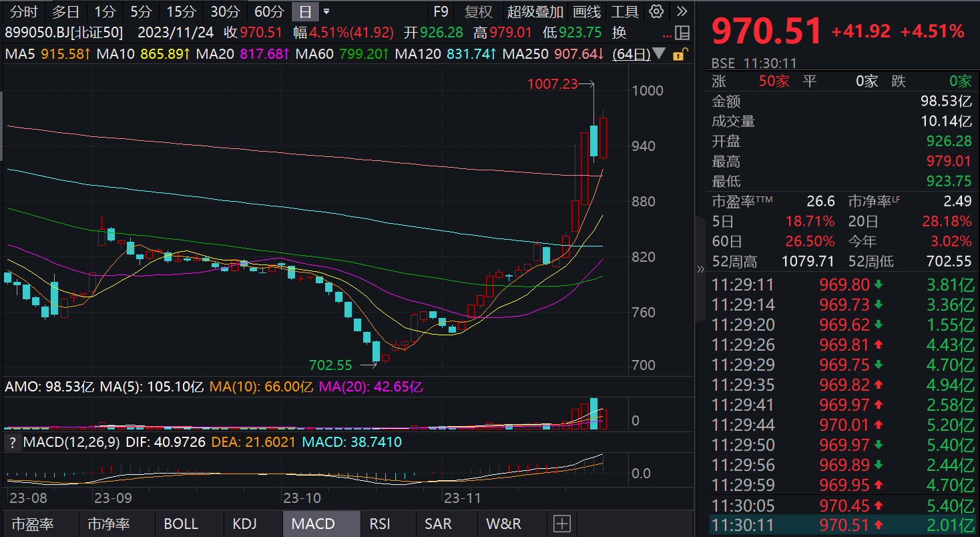Expand the period dropdown arrow next to 日
Image resolution: width=980 pixels, height=537 pixels.
326,11
